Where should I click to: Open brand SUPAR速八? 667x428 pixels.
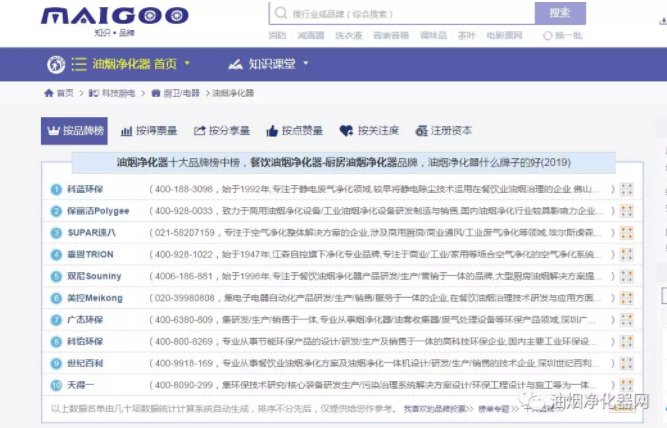point(91,233)
